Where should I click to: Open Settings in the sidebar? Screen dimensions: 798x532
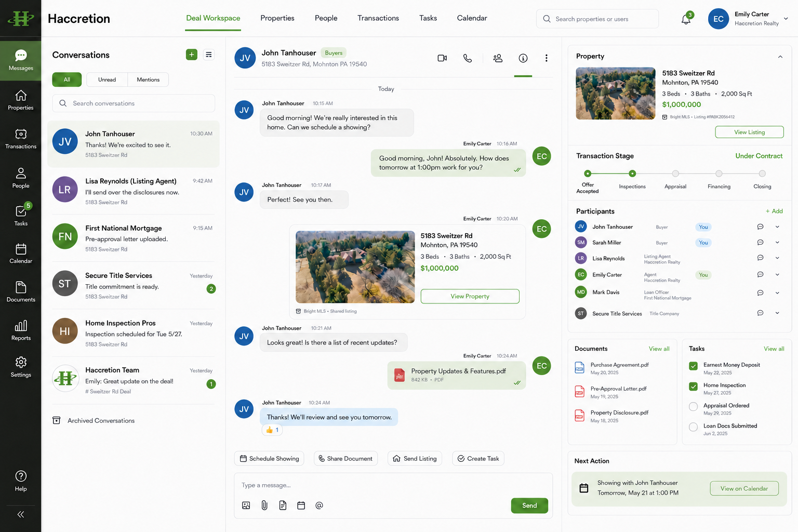(21, 367)
